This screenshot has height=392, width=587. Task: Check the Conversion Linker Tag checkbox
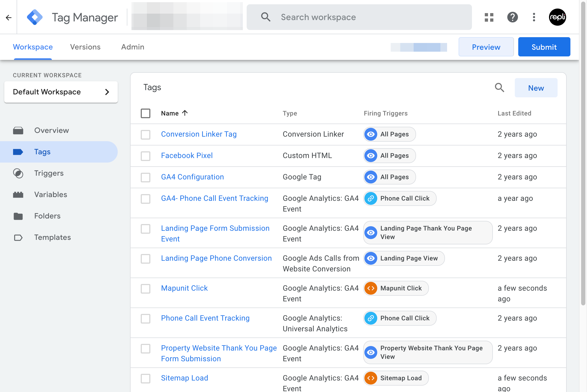[x=146, y=134]
